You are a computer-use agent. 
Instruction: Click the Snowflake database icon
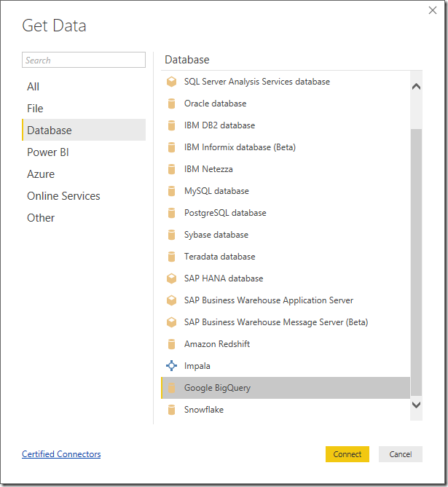click(x=171, y=410)
